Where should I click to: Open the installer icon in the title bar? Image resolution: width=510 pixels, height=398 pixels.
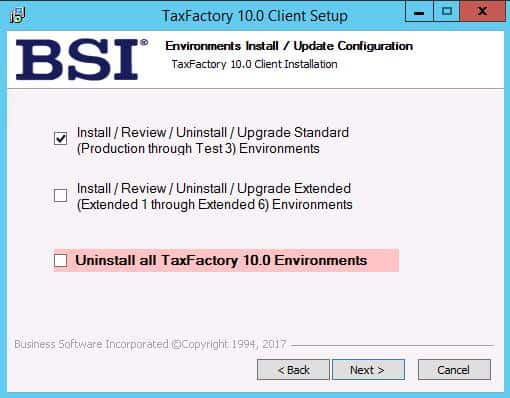[x=17, y=15]
